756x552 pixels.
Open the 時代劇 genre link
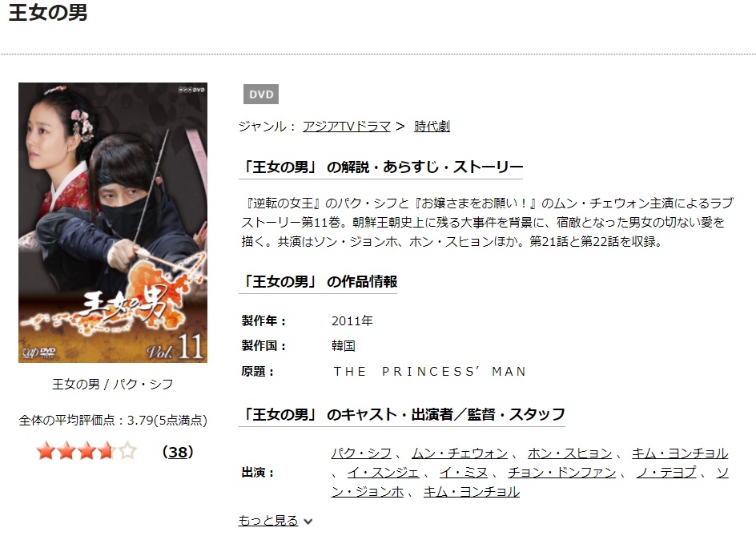pyautogui.click(x=432, y=127)
